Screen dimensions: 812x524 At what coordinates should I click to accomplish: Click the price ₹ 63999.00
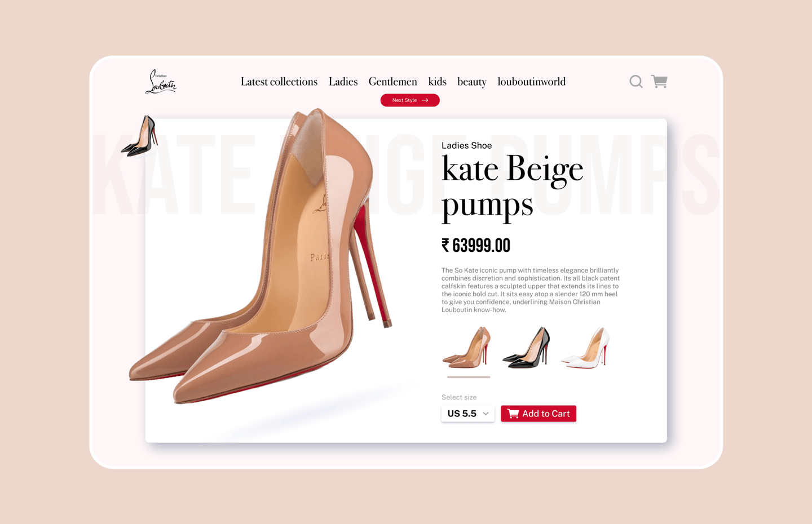point(476,246)
